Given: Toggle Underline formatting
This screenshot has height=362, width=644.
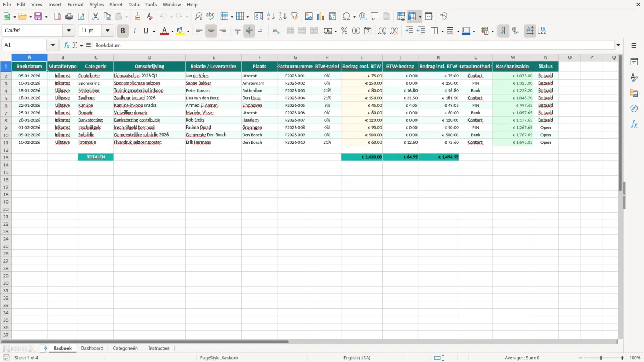Looking at the screenshot, I should tap(145, 31).
